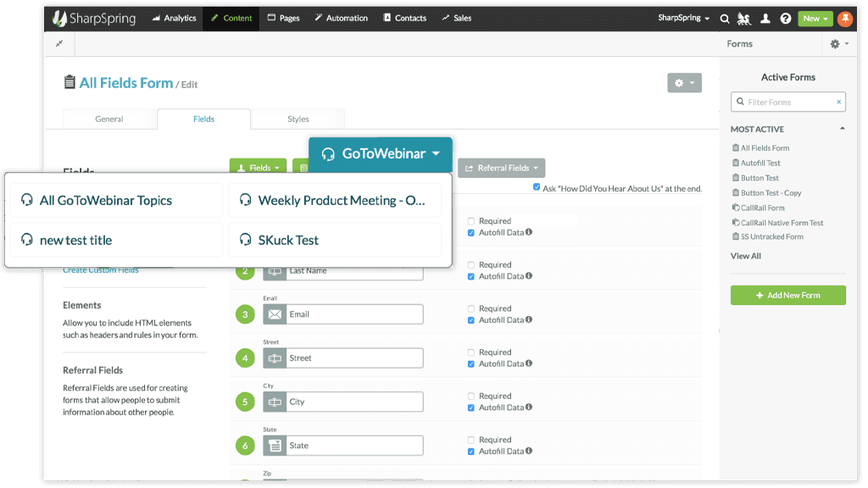Image resolution: width=868 pixels, height=488 pixels.
Task: Click into the Filter Forms search field
Action: point(787,102)
